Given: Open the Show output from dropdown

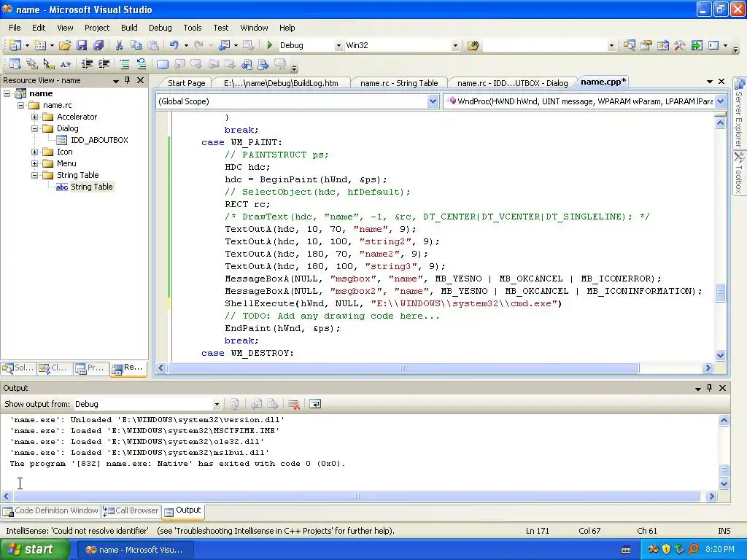Looking at the screenshot, I should [216, 404].
